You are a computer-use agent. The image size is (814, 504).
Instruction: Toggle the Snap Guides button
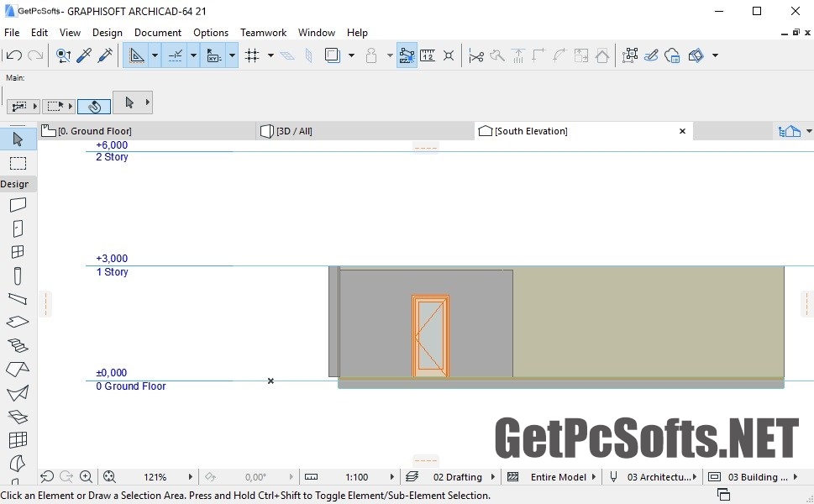tap(176, 55)
